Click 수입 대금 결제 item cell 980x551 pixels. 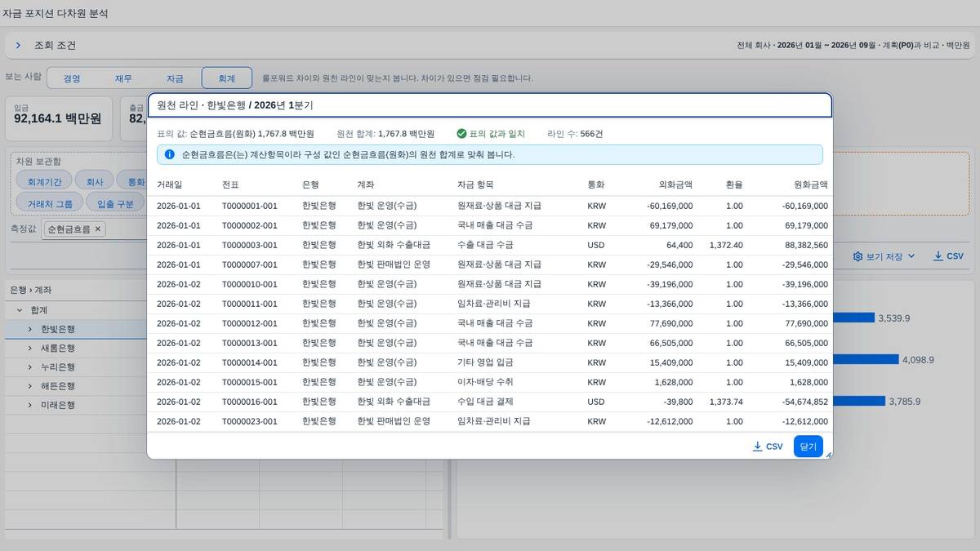[x=485, y=402]
